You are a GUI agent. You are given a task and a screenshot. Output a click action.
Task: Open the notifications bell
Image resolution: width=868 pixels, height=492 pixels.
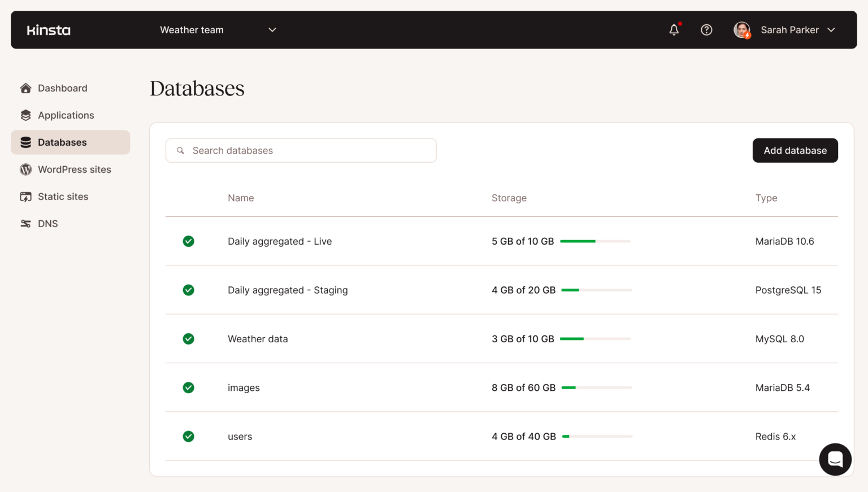tap(674, 30)
